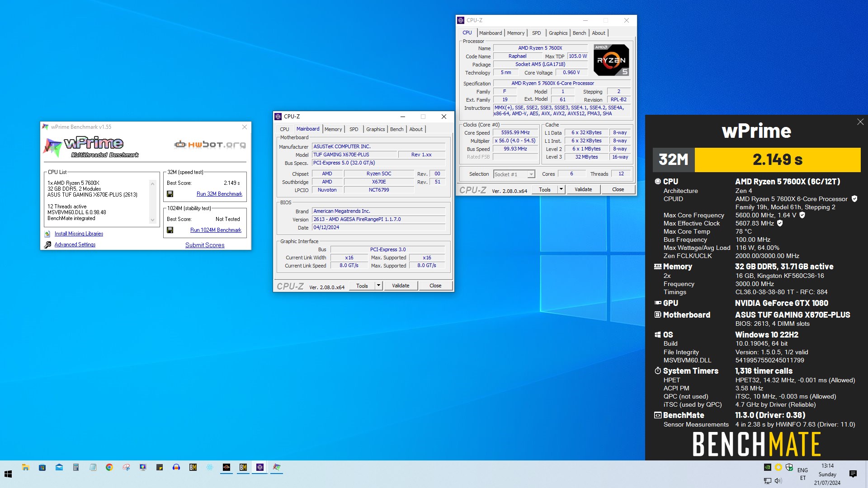Image resolution: width=868 pixels, height=488 pixels.
Task: Open Windows Security tray shield icon
Action: tap(789, 467)
